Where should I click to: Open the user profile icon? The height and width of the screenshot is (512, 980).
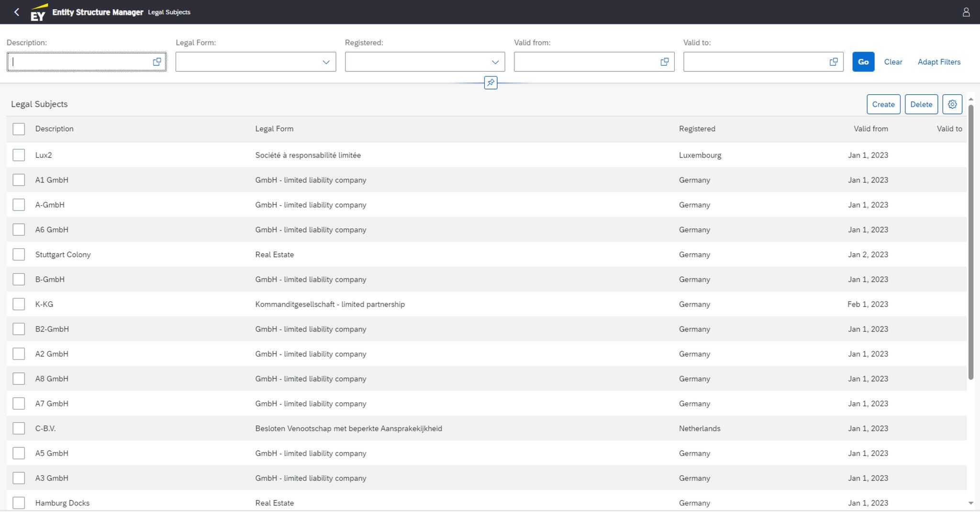(x=966, y=12)
